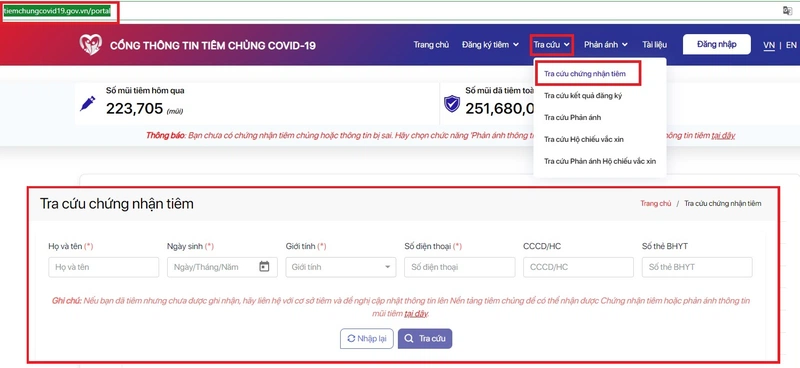Reset form with Nhập lại button
This screenshot has width=800, height=368.
click(x=366, y=338)
